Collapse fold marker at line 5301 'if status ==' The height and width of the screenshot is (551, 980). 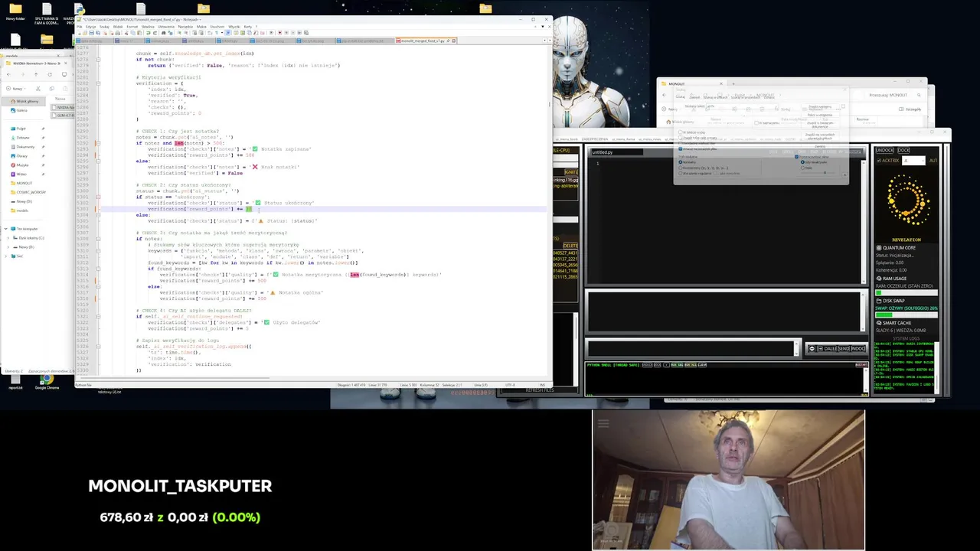(x=98, y=197)
